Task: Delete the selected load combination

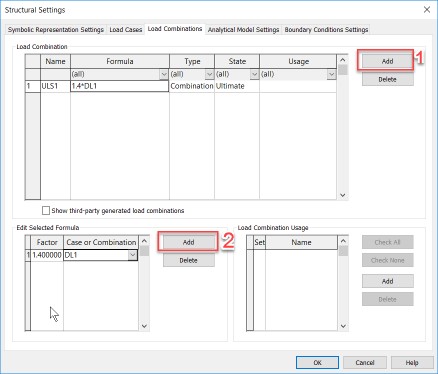Action: [387, 79]
